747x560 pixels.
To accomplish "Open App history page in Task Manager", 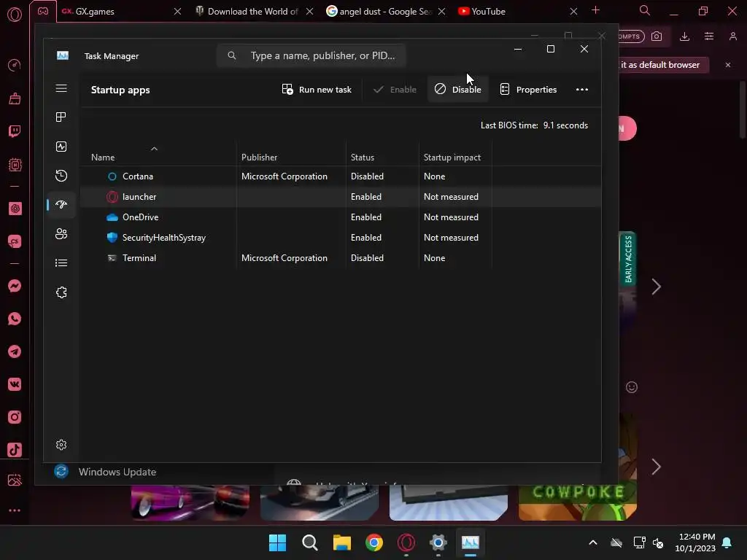I will (61, 176).
